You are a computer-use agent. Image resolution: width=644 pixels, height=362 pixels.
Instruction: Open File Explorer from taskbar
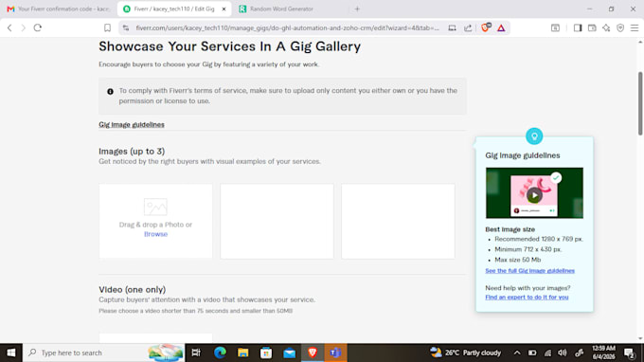243,353
